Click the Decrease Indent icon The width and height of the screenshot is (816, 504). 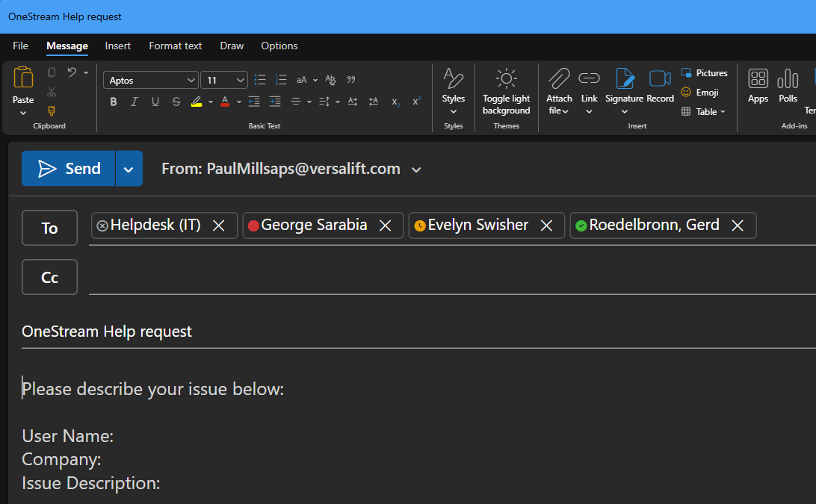coord(254,102)
